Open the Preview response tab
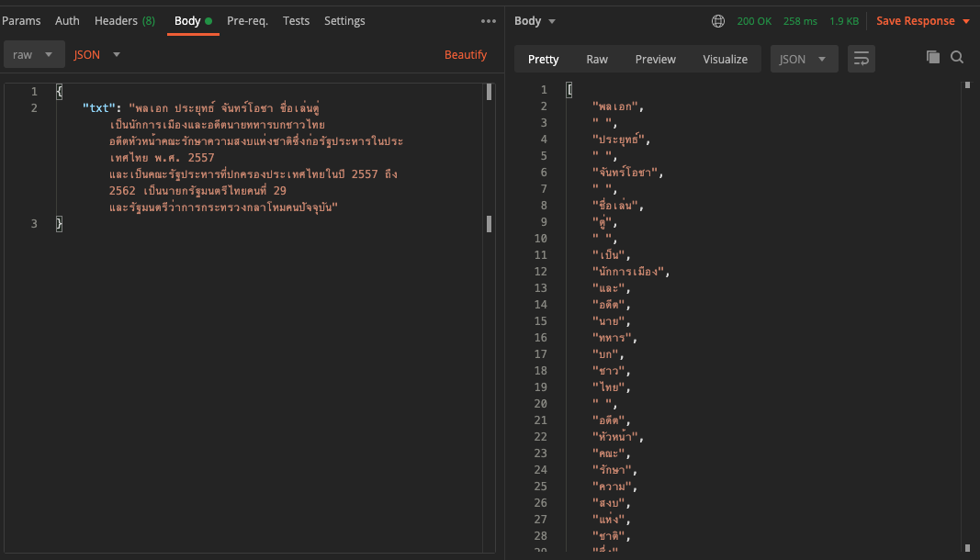This screenshot has height=560, width=980. pos(655,59)
